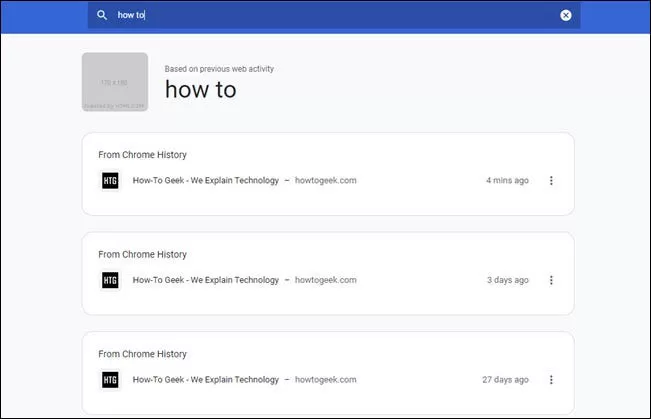Open HTG favicon in the 3 days ago entry

[110, 280]
